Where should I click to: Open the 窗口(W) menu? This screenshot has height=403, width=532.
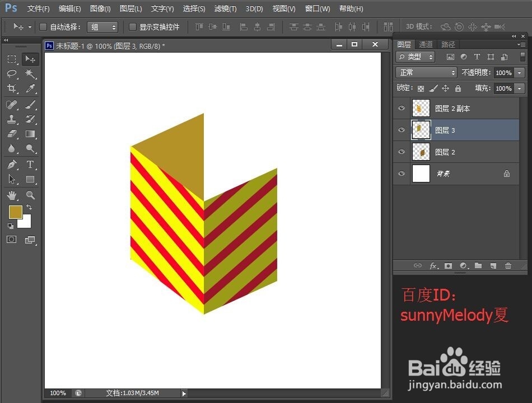[x=318, y=8]
